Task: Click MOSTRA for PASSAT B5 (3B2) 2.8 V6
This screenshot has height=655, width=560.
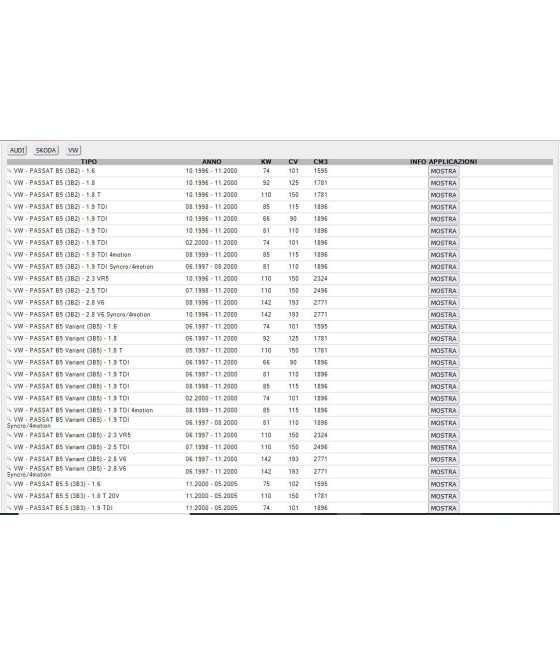Action: pyautogui.click(x=443, y=303)
